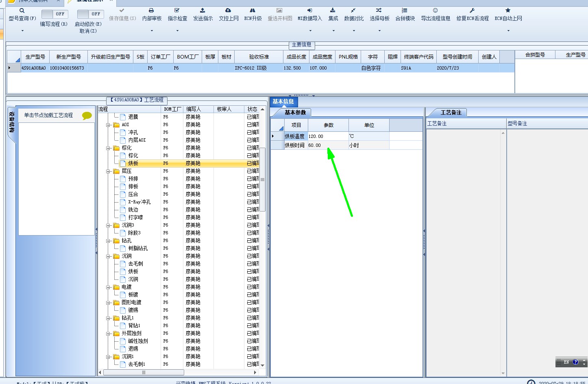The height and width of the screenshot is (384, 588).
Task: Collapse the AOI tree node
Action: pyautogui.click(x=108, y=125)
